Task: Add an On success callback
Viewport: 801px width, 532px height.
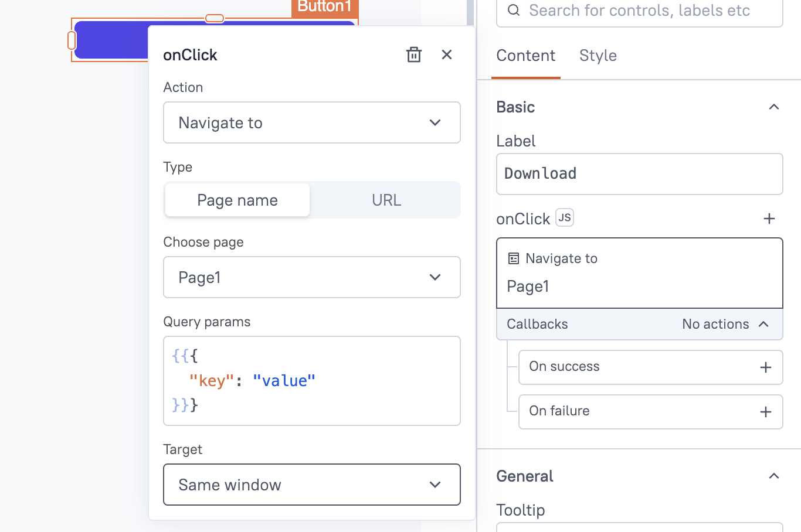Action: (765, 367)
